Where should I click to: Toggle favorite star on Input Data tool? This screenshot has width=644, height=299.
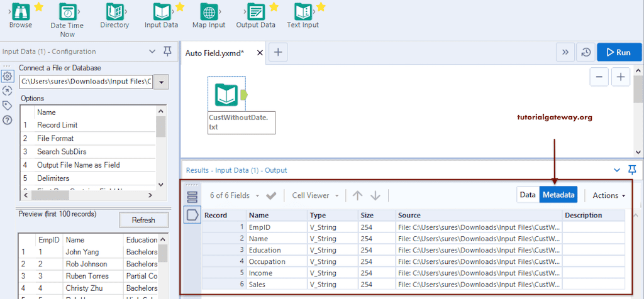pyautogui.click(x=180, y=6)
